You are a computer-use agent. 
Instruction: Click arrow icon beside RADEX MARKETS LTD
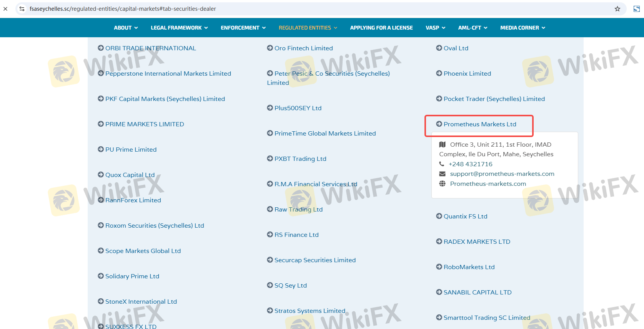pyautogui.click(x=439, y=241)
